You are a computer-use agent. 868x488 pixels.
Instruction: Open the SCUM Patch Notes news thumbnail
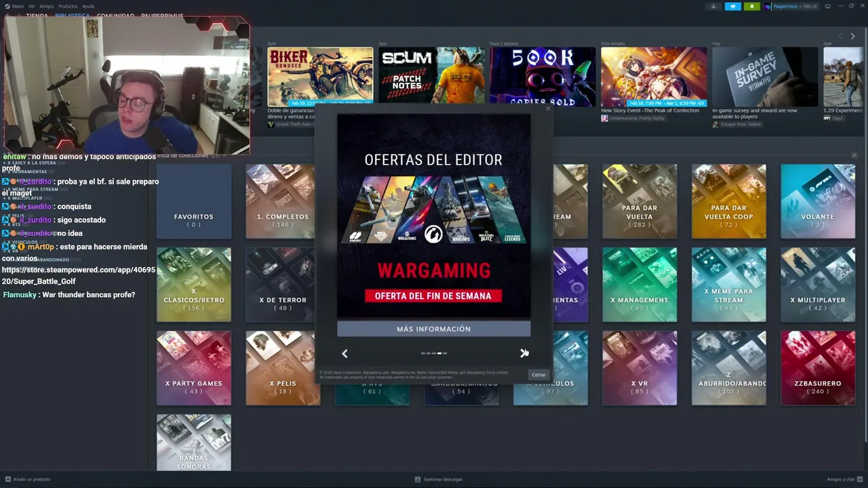tap(431, 77)
